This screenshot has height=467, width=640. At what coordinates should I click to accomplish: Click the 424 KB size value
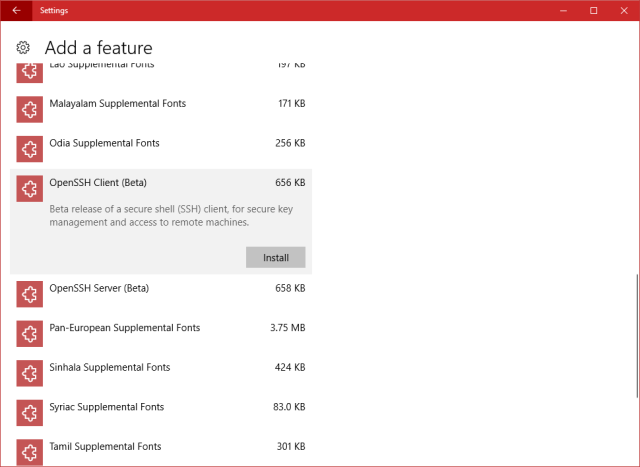[x=290, y=367]
